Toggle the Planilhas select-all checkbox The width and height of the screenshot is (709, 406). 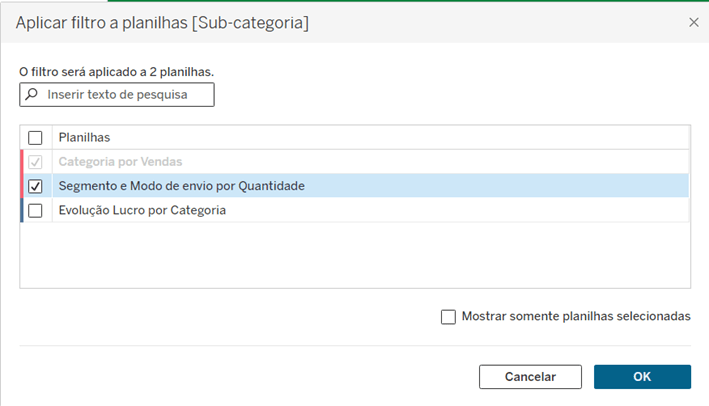[x=35, y=137]
